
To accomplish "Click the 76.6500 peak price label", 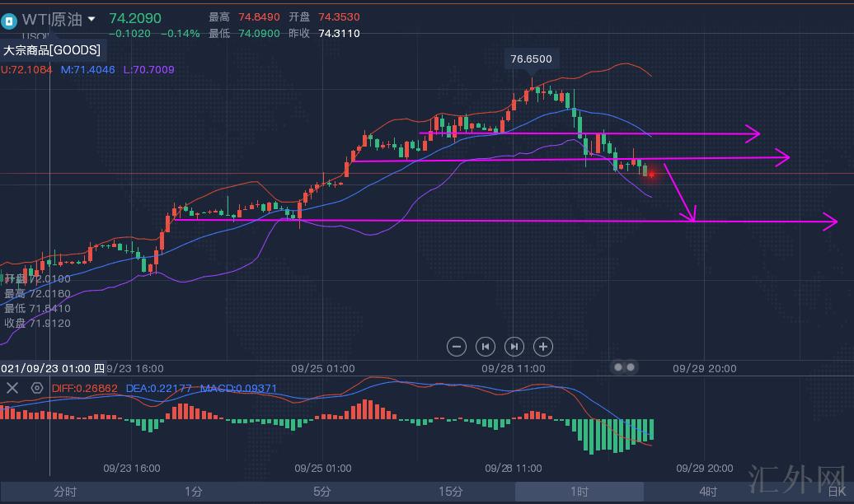I will coord(531,59).
